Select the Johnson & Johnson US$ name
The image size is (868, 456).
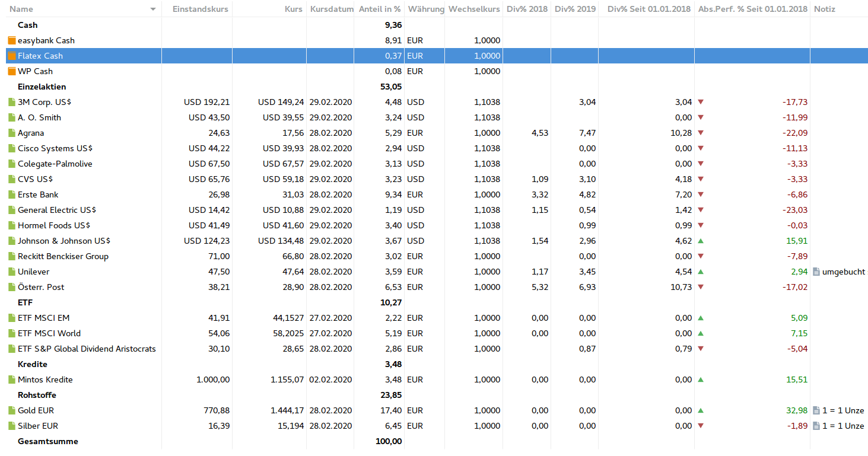pos(64,241)
